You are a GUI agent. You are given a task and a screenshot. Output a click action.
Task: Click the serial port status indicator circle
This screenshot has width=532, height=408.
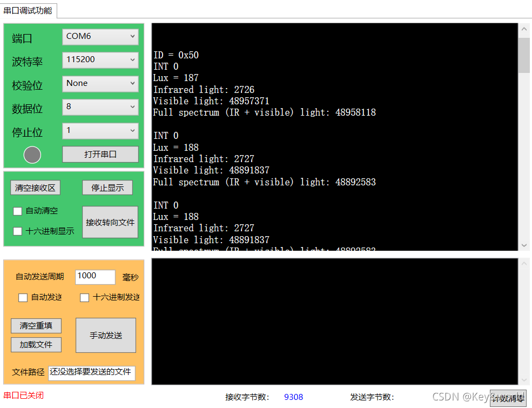[x=32, y=155]
